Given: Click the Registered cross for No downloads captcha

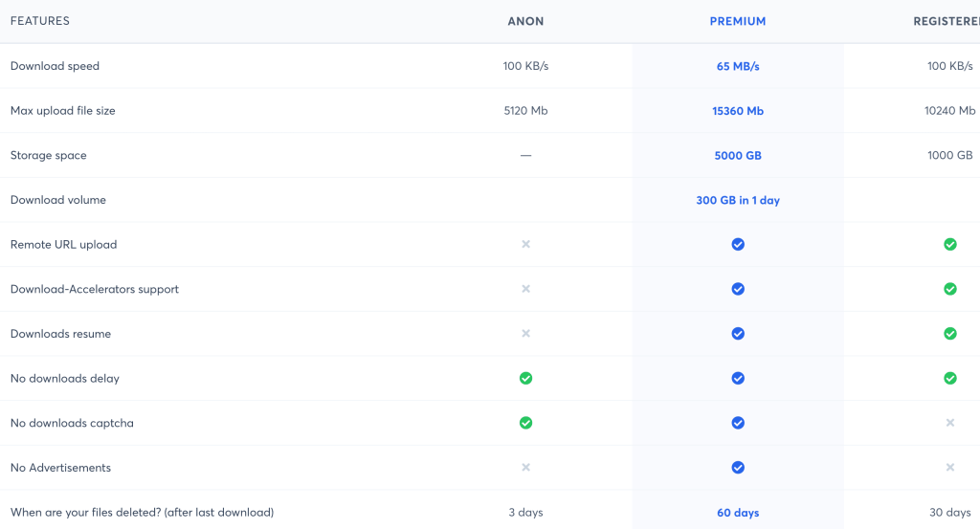Looking at the screenshot, I should pos(950,423).
